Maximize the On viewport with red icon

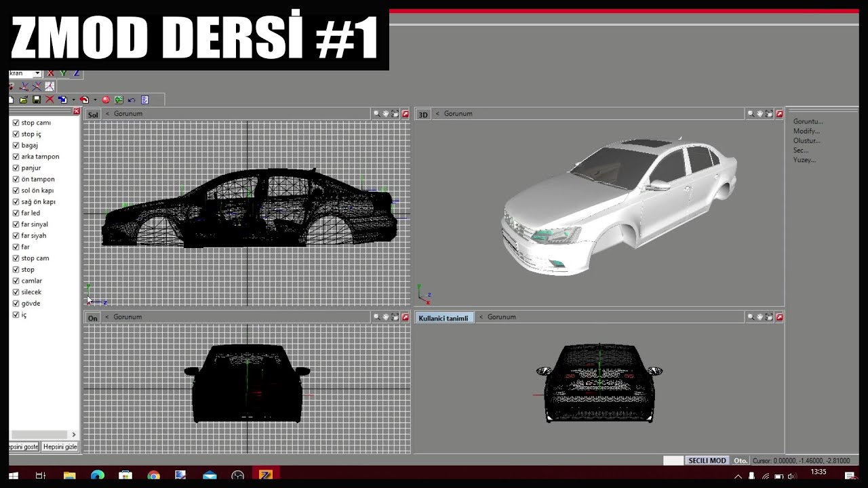pos(406,317)
